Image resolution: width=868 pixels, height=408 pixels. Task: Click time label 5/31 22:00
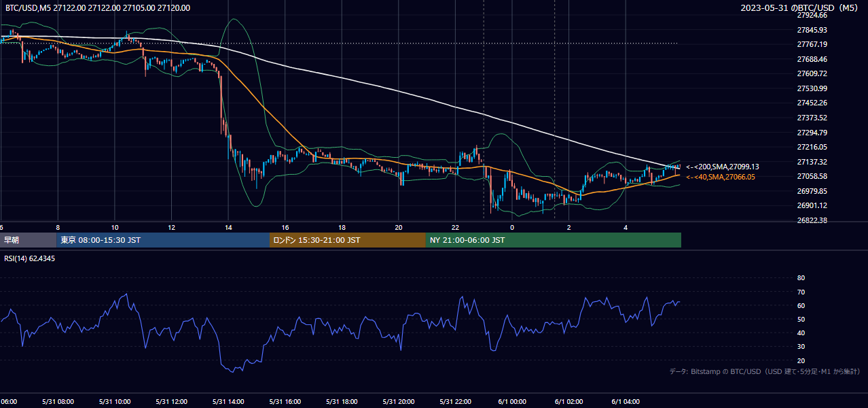456,402
